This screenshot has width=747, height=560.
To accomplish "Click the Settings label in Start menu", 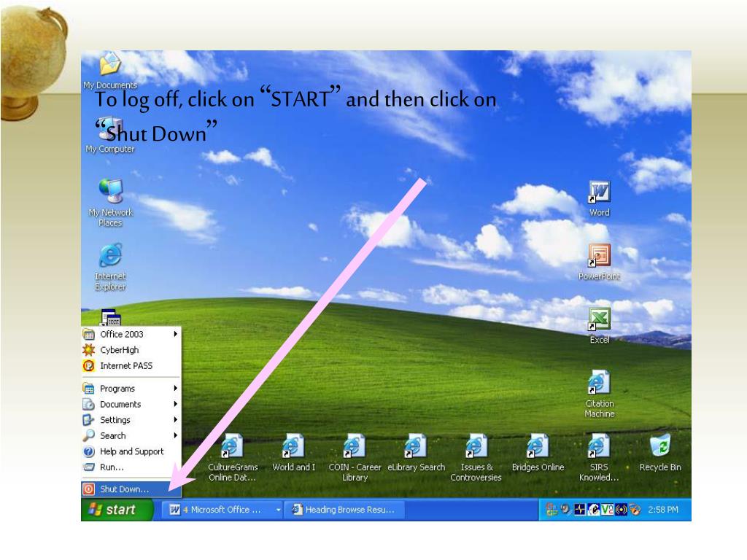I will [x=115, y=420].
